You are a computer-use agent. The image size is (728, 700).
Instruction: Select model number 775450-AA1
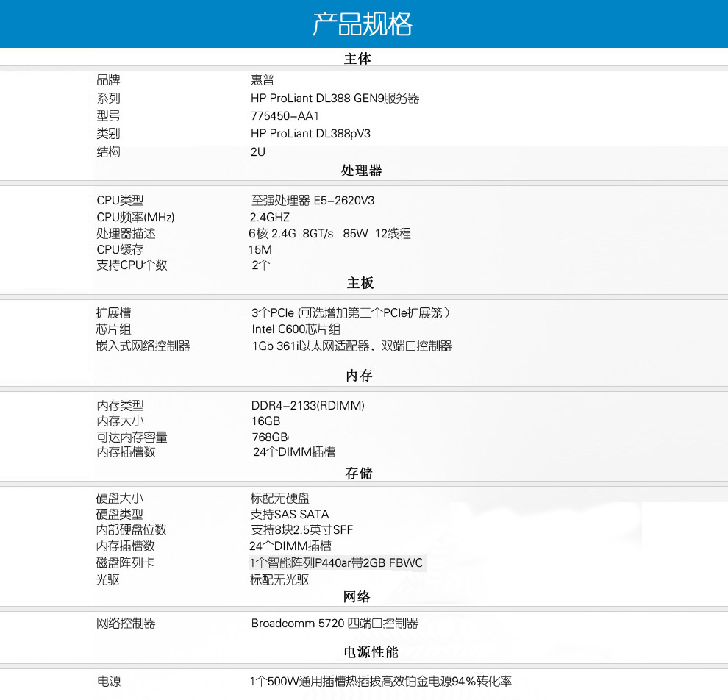[x=285, y=115]
